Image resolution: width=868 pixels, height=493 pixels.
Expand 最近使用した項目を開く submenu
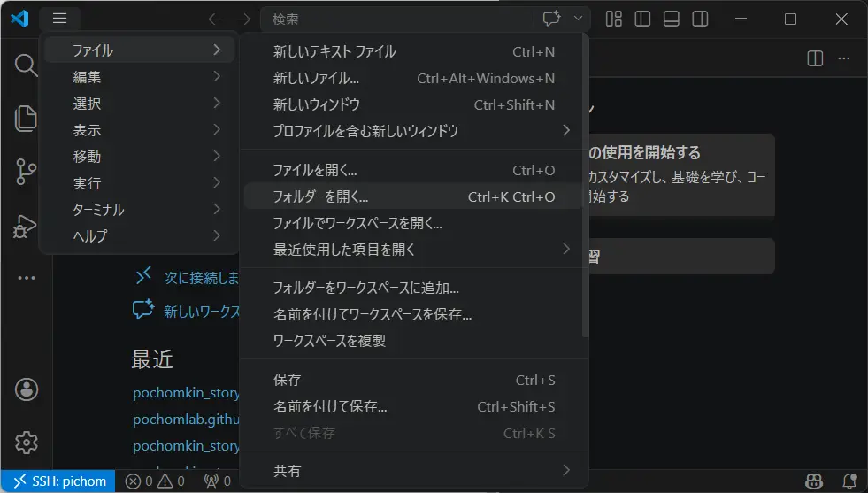click(x=413, y=250)
